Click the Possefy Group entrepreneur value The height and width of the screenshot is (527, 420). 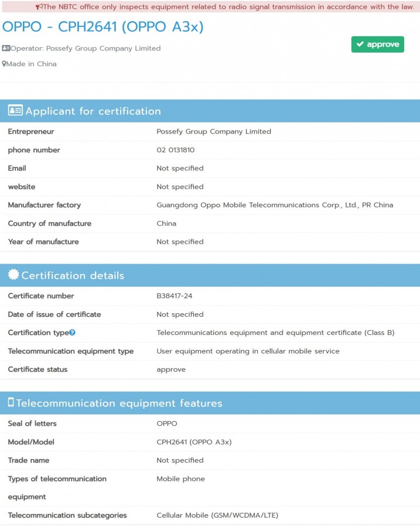point(214,132)
